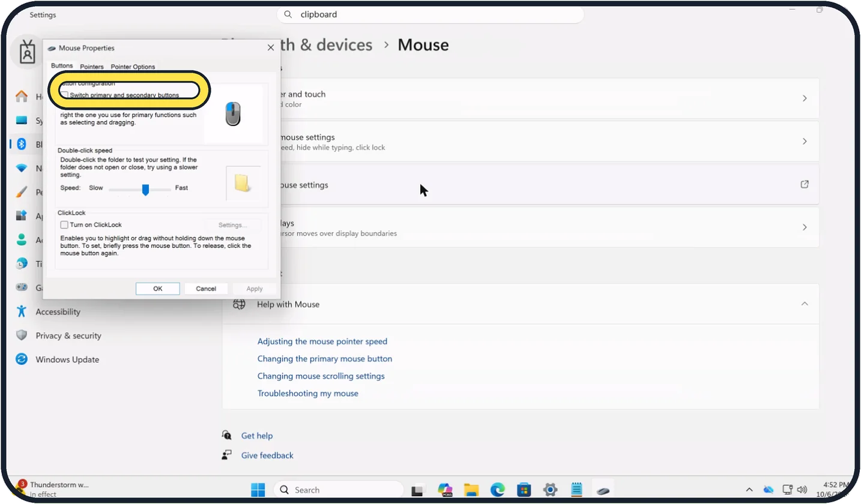This screenshot has height=504, width=861.
Task: Click the Mouse Properties taskbar icon
Action: tap(603, 490)
